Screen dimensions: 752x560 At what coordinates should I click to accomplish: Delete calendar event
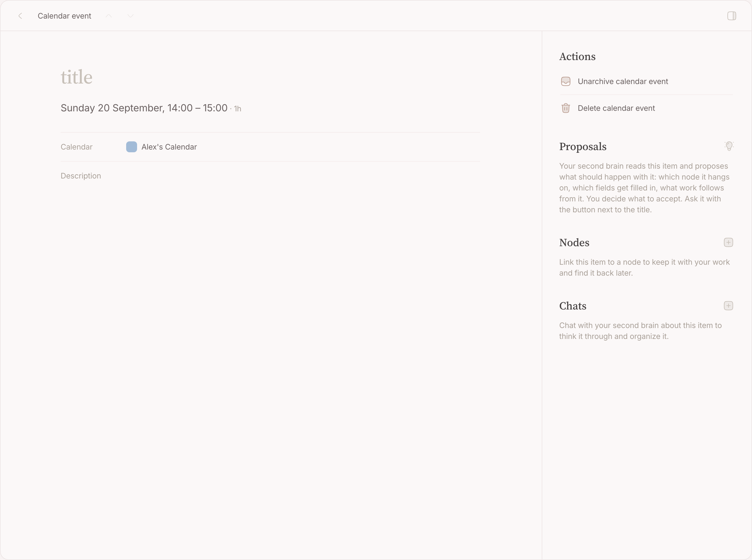click(646, 108)
